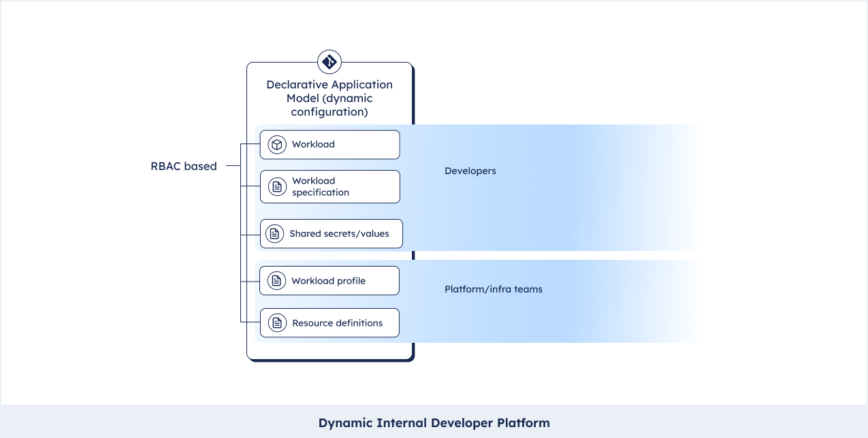Click the cube icon beside Workload
Screen dimensions: 868x438
click(x=276, y=145)
